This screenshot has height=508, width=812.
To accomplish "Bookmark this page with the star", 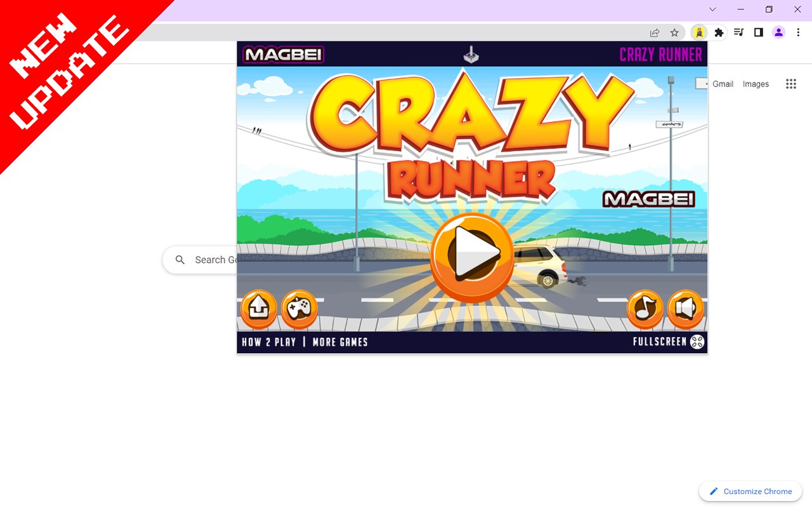I will point(674,32).
